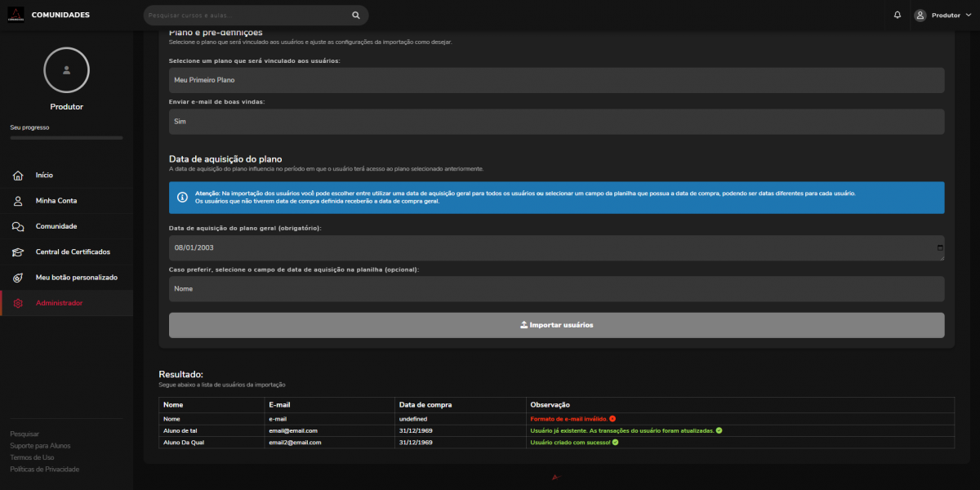The image size is (980, 490).
Task: Click the Comunidade chat bubbles icon
Action: 18,226
